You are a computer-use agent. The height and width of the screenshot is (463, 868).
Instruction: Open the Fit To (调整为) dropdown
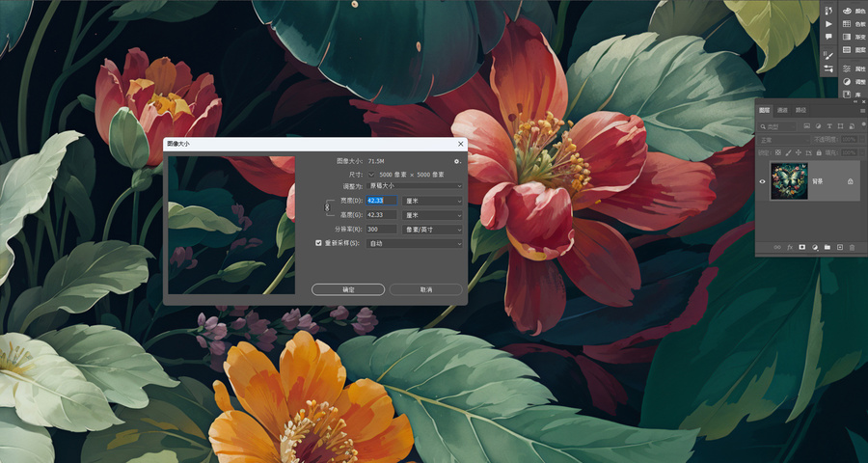(x=414, y=186)
